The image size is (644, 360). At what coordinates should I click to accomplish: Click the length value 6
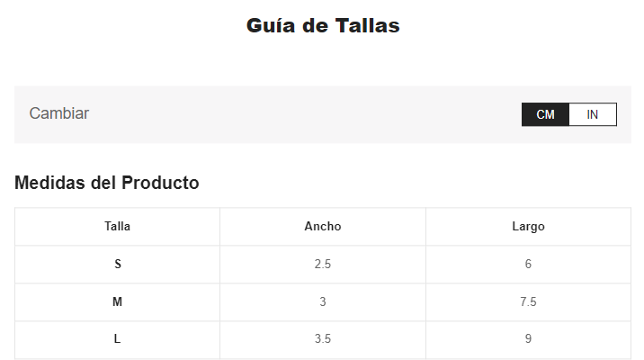point(528,265)
